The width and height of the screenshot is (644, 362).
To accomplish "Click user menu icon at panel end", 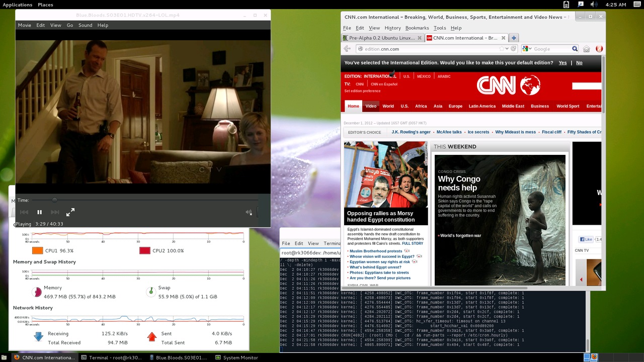I will pos(637,5).
